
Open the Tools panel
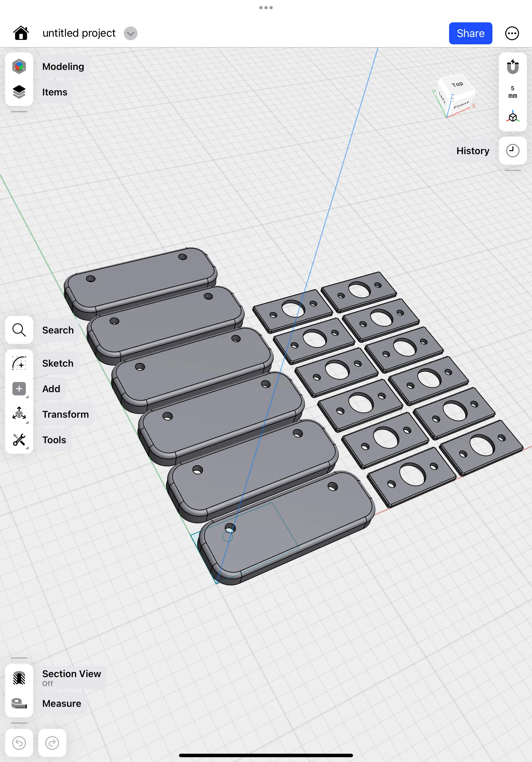click(19, 440)
